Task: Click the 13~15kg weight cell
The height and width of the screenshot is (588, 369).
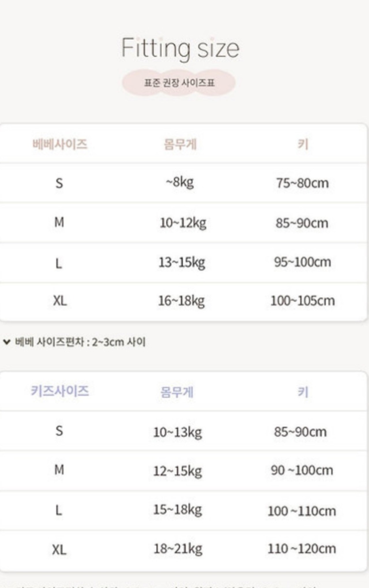Action: (x=182, y=262)
